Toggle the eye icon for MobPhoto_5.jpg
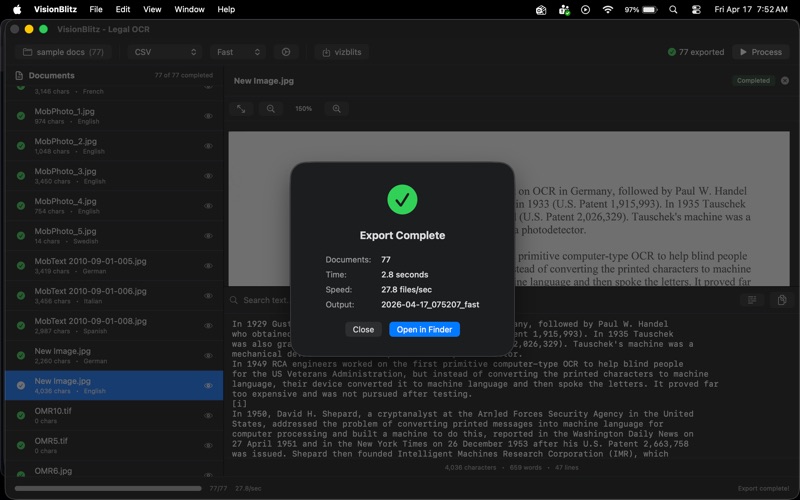800x500 pixels. pyautogui.click(x=208, y=236)
